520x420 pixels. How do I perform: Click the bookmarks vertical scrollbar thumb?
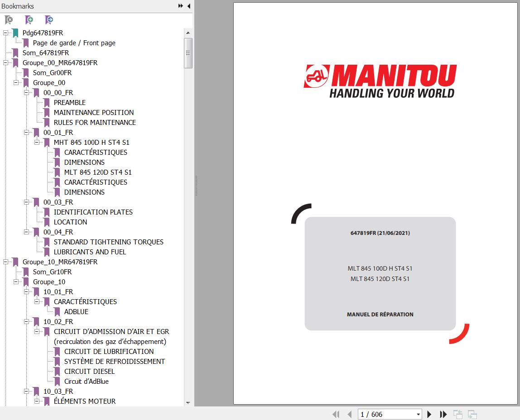[x=188, y=53]
